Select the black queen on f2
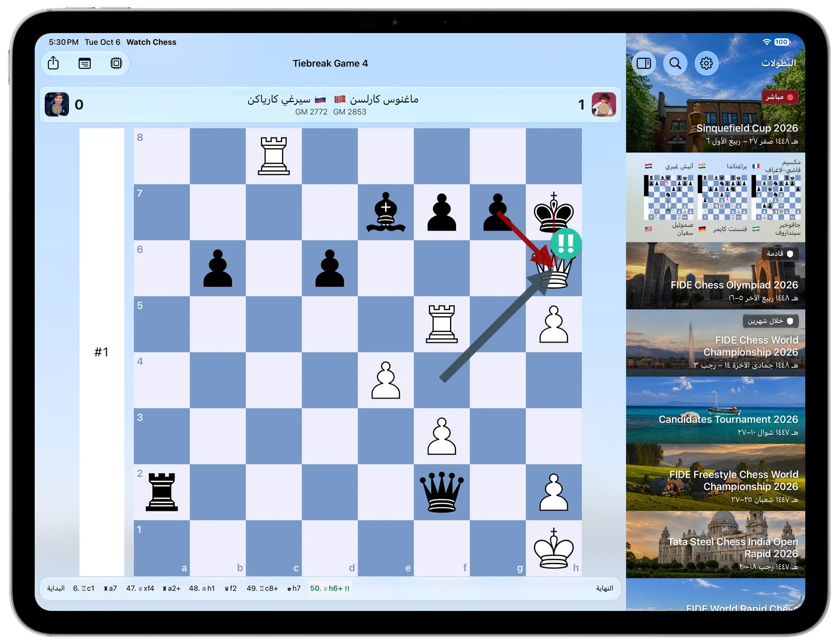840x644 pixels. click(442, 492)
